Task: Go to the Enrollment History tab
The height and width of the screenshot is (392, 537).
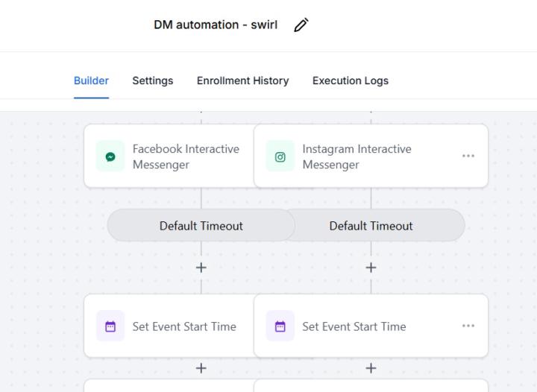Action: point(242,80)
